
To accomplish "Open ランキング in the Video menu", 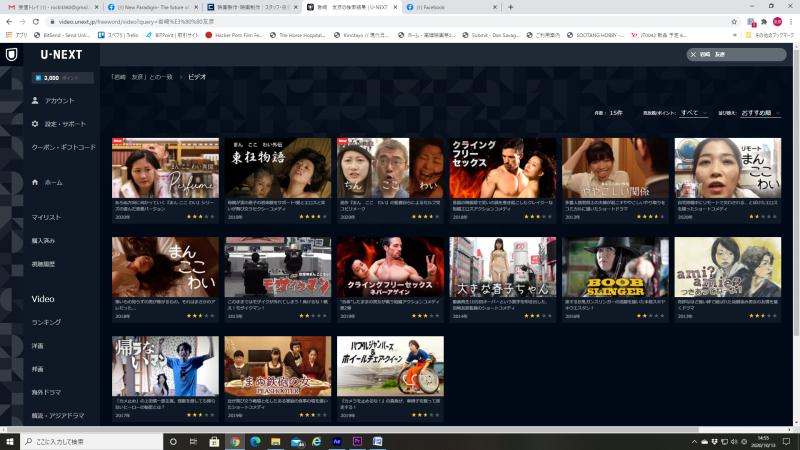I will coord(46,322).
